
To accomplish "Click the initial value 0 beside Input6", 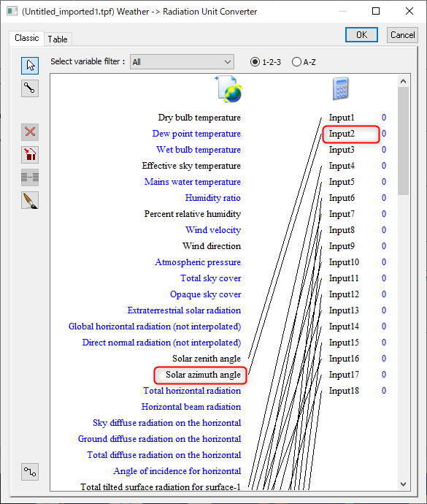I will point(384,198).
